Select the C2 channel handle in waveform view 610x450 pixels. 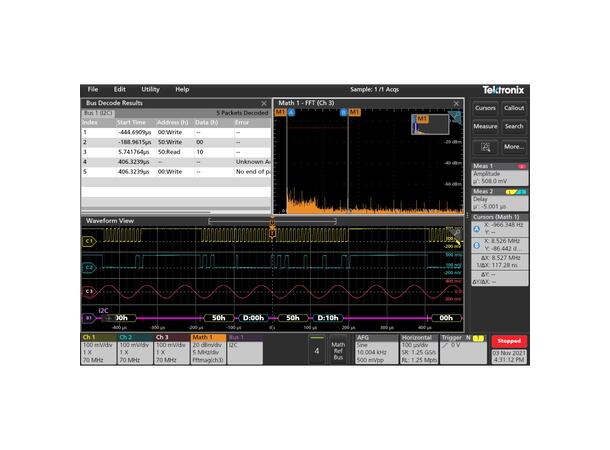coord(89,268)
